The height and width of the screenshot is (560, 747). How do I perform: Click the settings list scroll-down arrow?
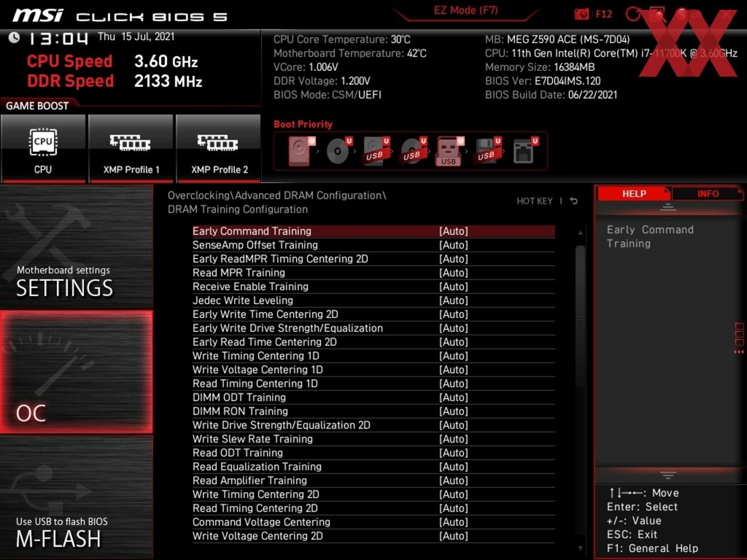point(580,548)
